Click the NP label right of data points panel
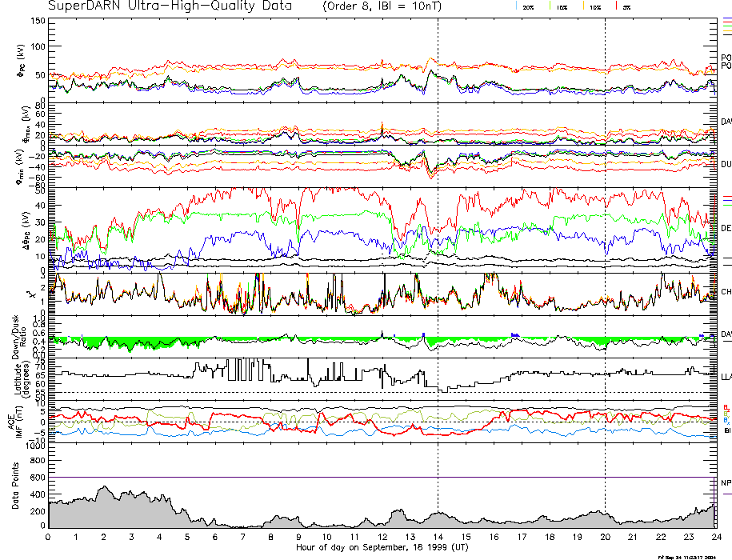This screenshot has height=560, width=732. coord(726,483)
